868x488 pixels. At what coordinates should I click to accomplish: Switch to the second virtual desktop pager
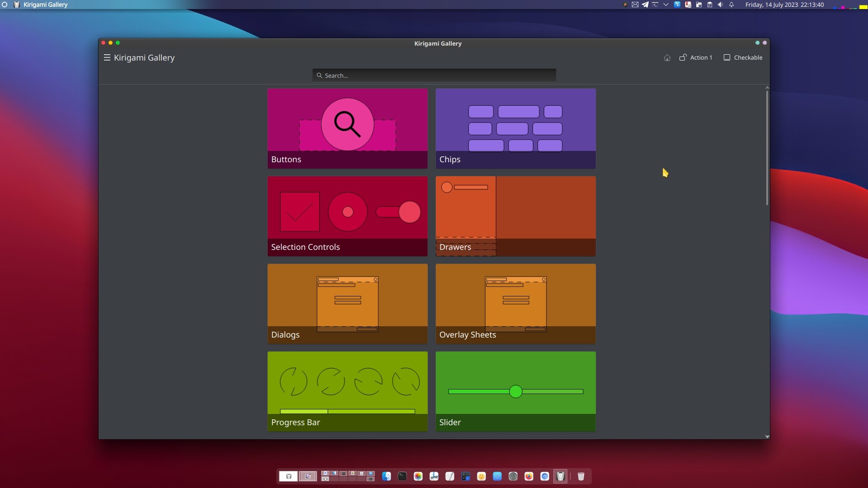(308, 476)
